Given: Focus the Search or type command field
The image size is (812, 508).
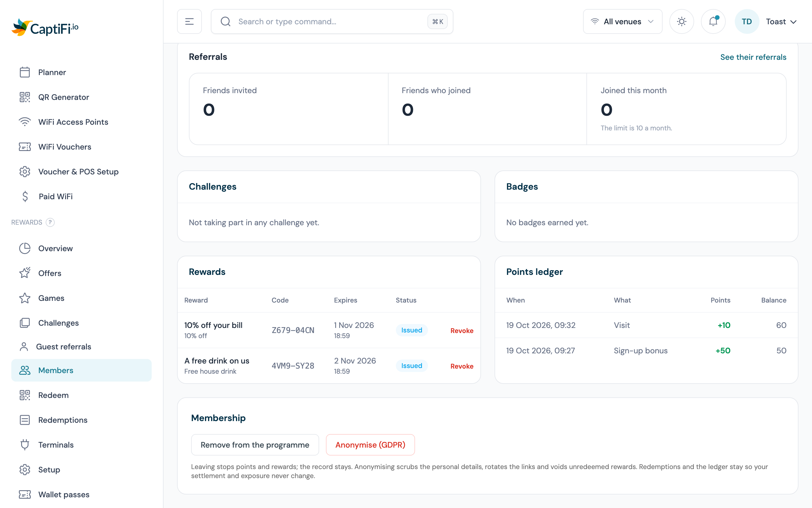Looking at the screenshot, I should coord(332,21).
